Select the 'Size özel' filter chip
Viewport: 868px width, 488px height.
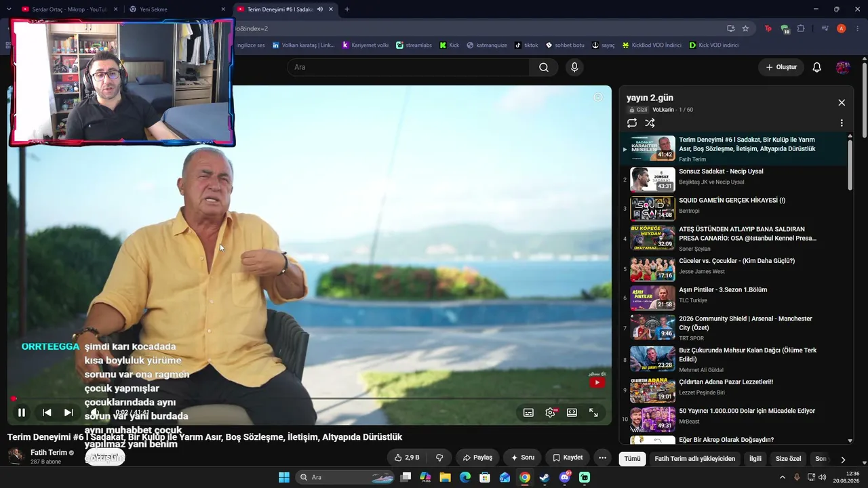[x=790, y=459]
